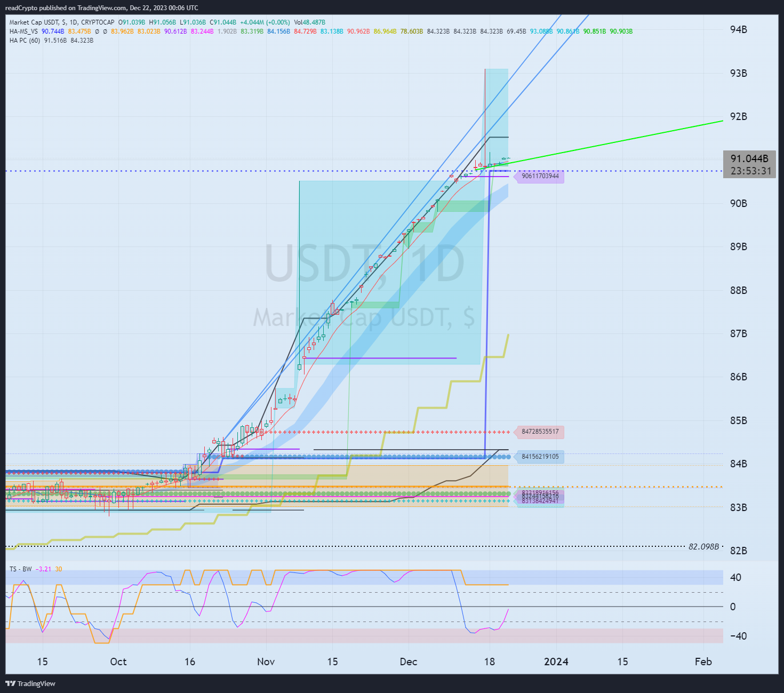Click the 88B price axis label
784x693 pixels.
tap(739, 290)
